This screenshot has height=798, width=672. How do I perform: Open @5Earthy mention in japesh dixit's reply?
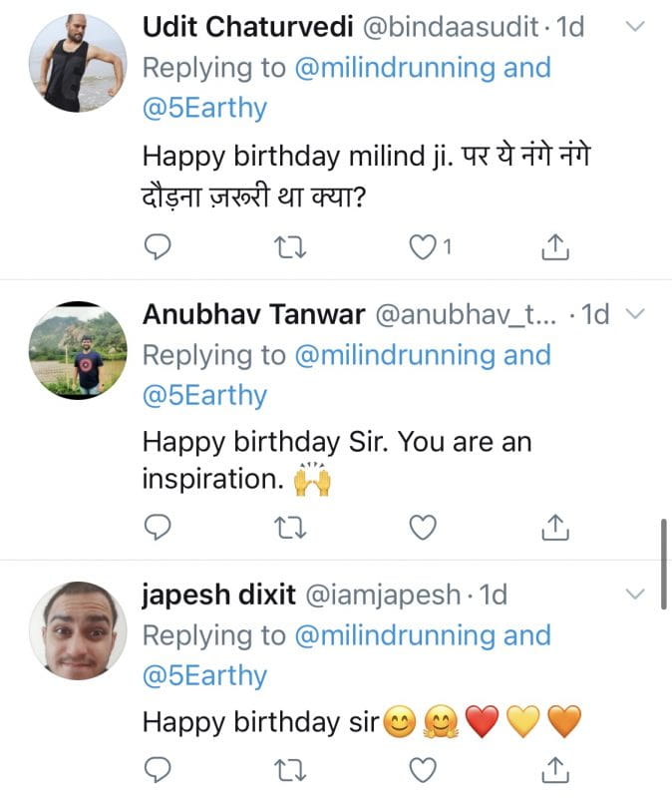click(x=204, y=676)
